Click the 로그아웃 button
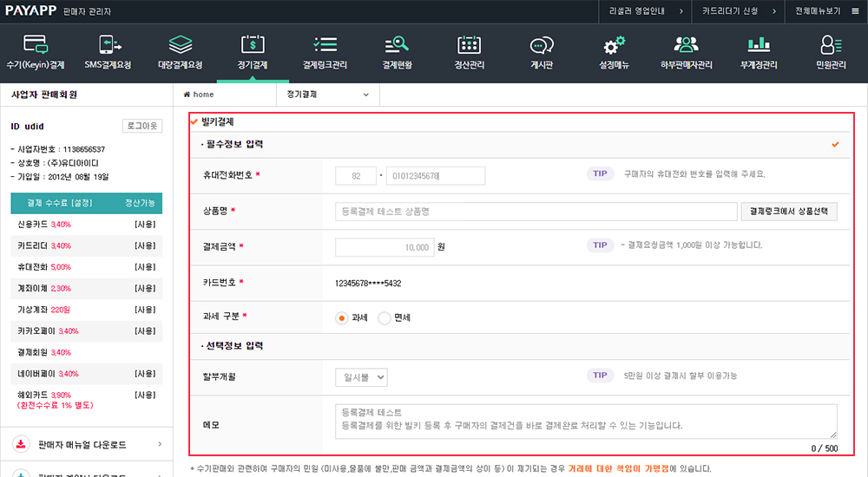The height and width of the screenshot is (477, 868). (x=141, y=126)
